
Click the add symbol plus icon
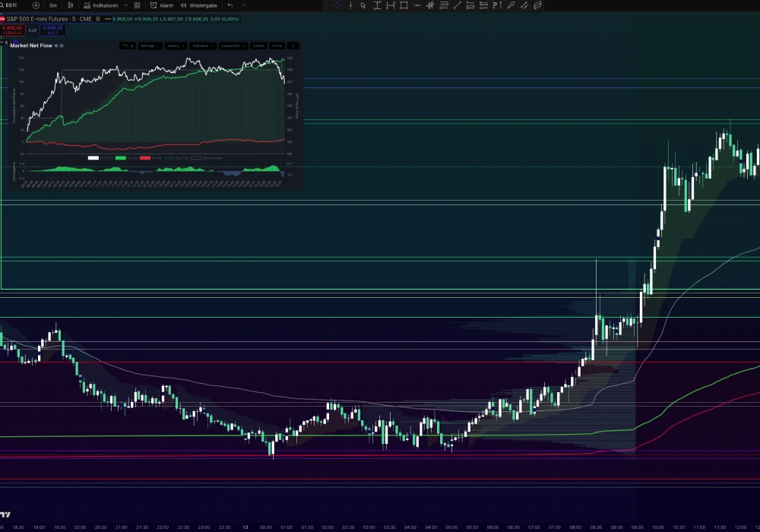[36, 5]
